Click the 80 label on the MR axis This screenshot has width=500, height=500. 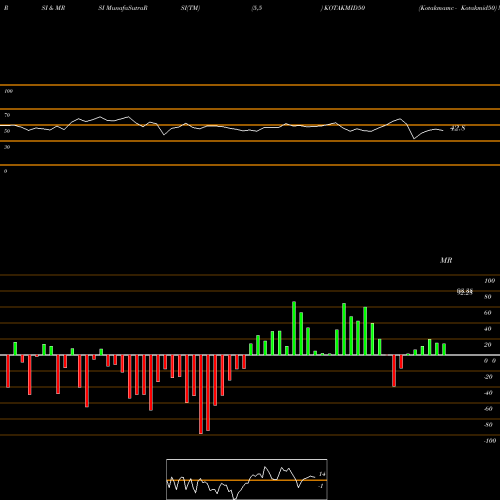coord(488,297)
